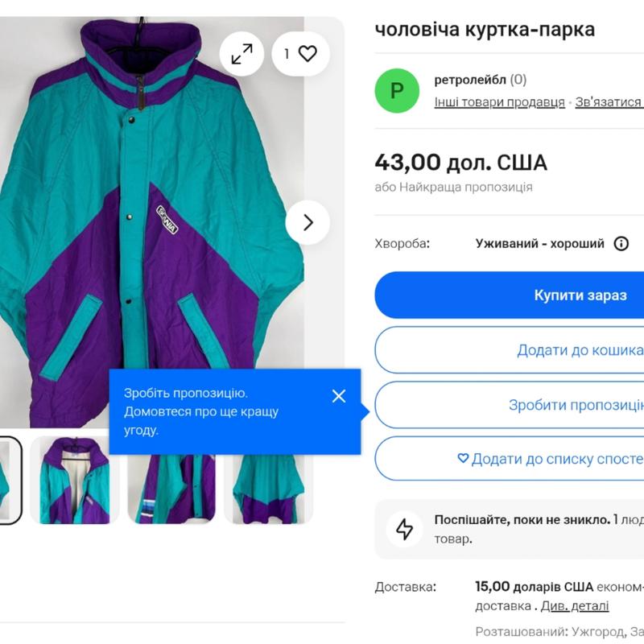
Task: Open the ретролейбл seller name link
Action: pyautogui.click(x=470, y=80)
